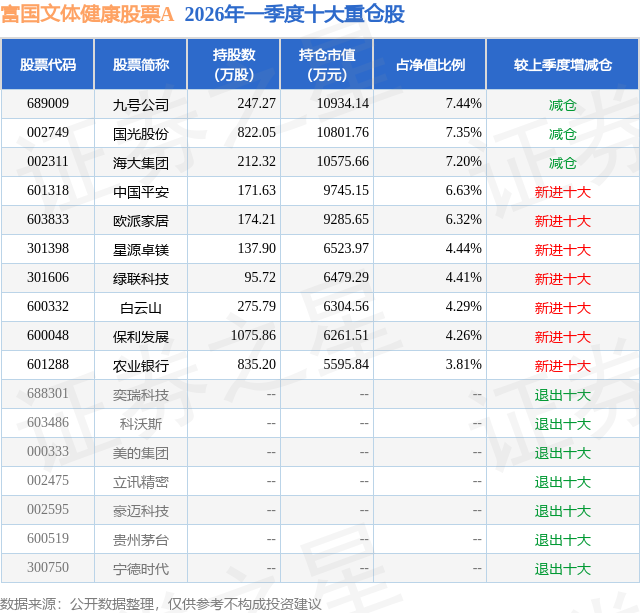
Task: Select stock name 科沃斯
Action: pos(141,424)
